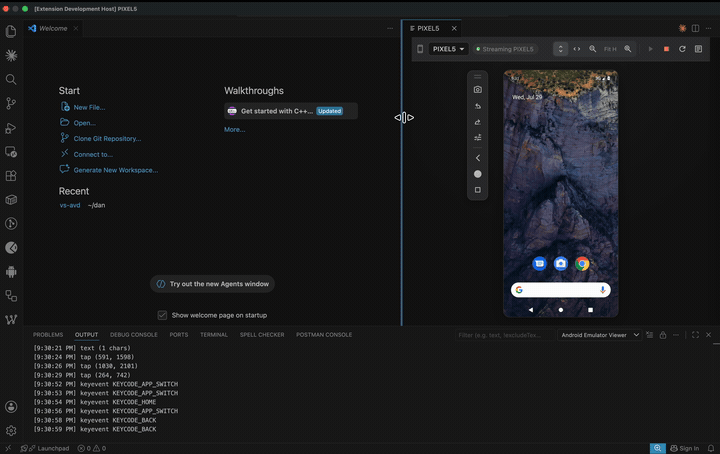Screen dimensions: 720x454
Task: Rotate the emulator left
Action: click(478, 106)
